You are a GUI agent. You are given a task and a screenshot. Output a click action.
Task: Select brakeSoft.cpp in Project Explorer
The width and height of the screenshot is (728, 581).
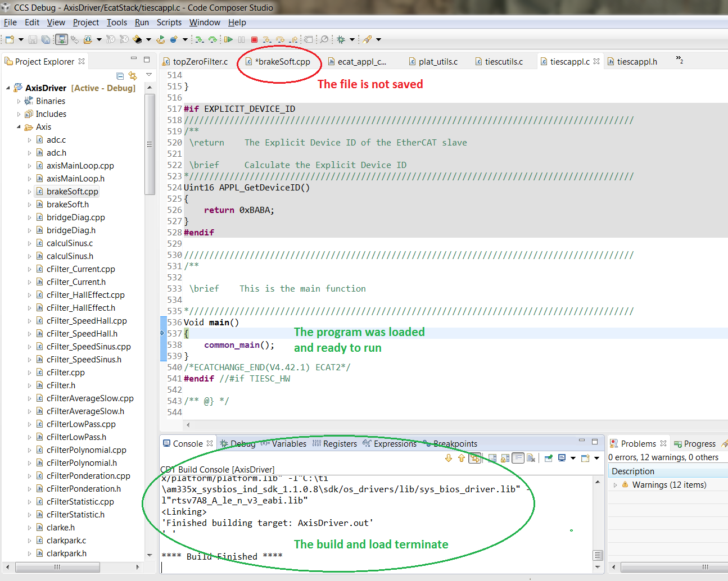[x=73, y=192]
